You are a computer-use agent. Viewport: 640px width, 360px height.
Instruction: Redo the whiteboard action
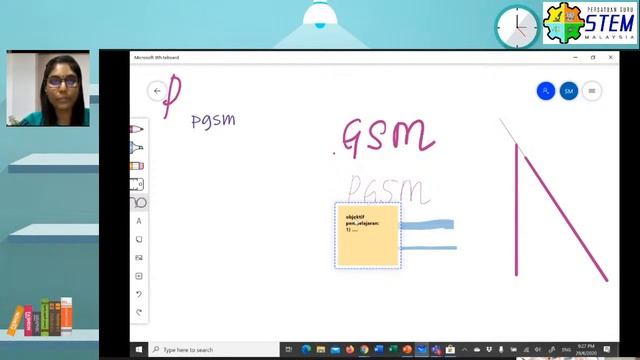click(139, 312)
